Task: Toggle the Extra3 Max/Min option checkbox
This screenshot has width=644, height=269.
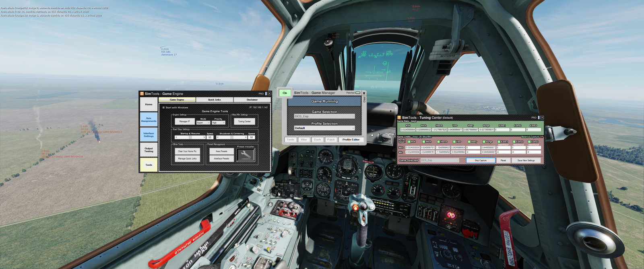Action: (530, 142)
